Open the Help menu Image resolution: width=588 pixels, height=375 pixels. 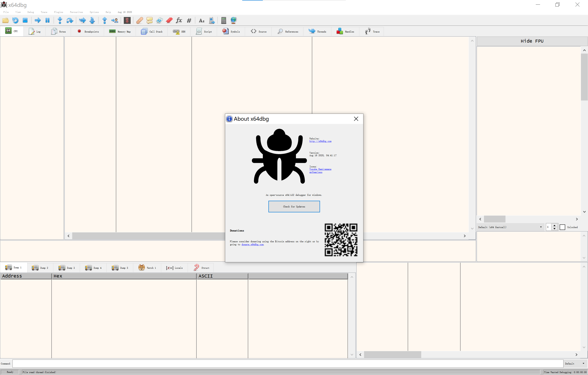click(108, 12)
